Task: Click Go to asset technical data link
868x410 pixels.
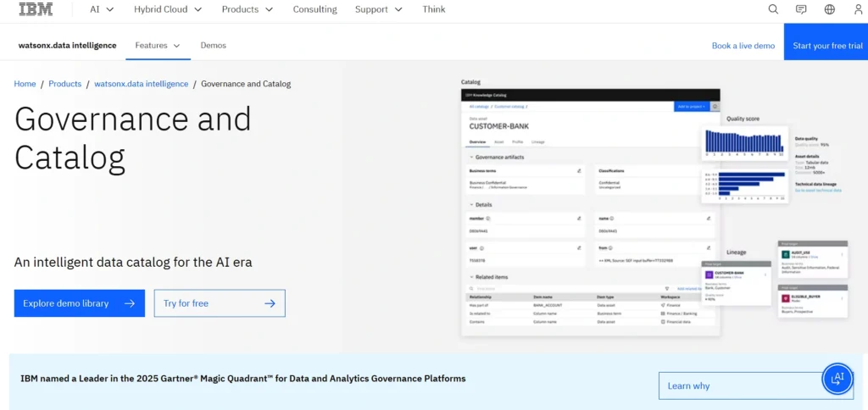Action: (818, 190)
